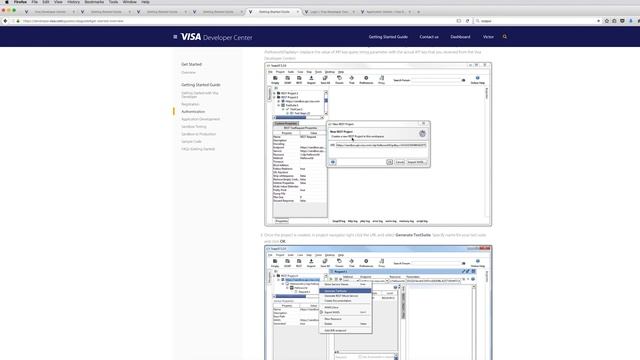Close the Login Visa Developer Center tab
This screenshot has height=360, width=640.
[x=353, y=12]
